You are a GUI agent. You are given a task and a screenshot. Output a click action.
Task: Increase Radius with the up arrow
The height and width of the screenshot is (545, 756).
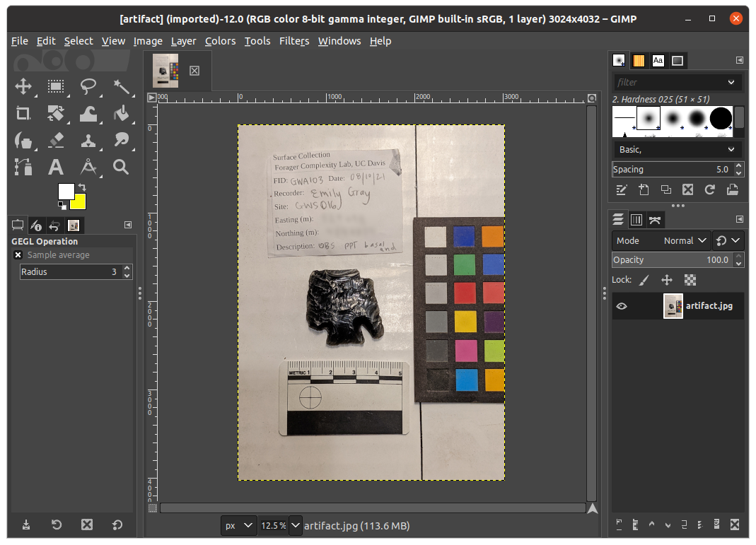point(127,268)
